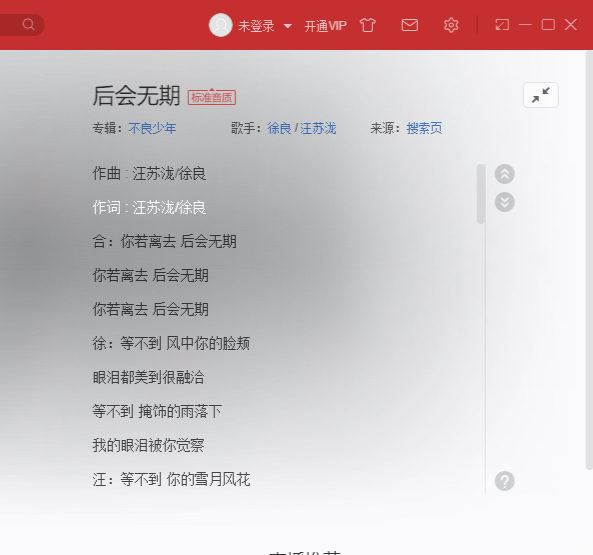Click the lyrics panel scrollbar thumb
The image size is (593, 555).
[x=481, y=194]
